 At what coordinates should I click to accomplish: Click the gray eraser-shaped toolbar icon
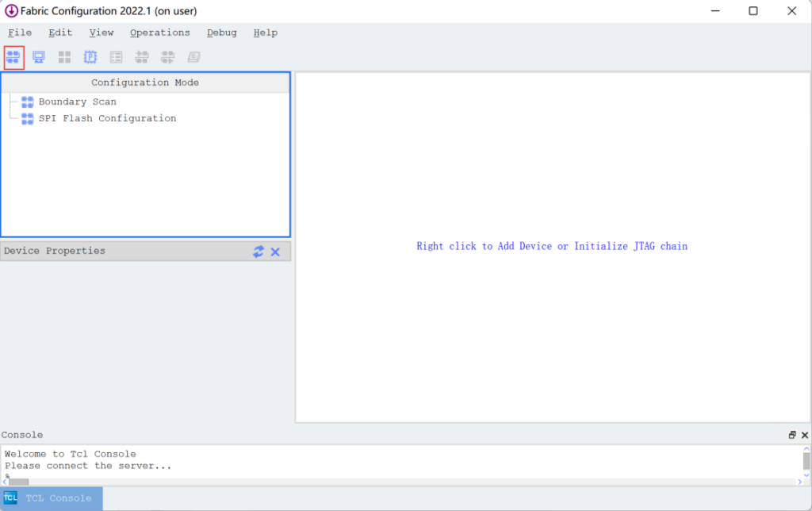[193, 57]
